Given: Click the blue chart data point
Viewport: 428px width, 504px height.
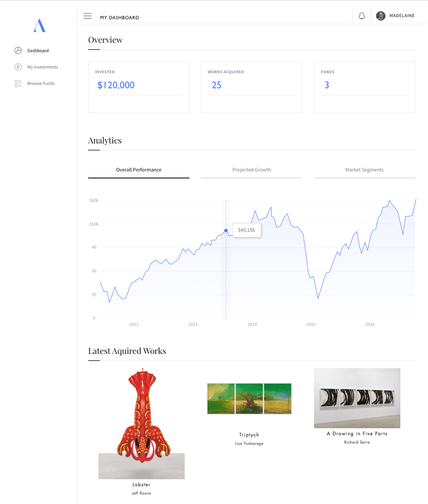Looking at the screenshot, I should [226, 230].
